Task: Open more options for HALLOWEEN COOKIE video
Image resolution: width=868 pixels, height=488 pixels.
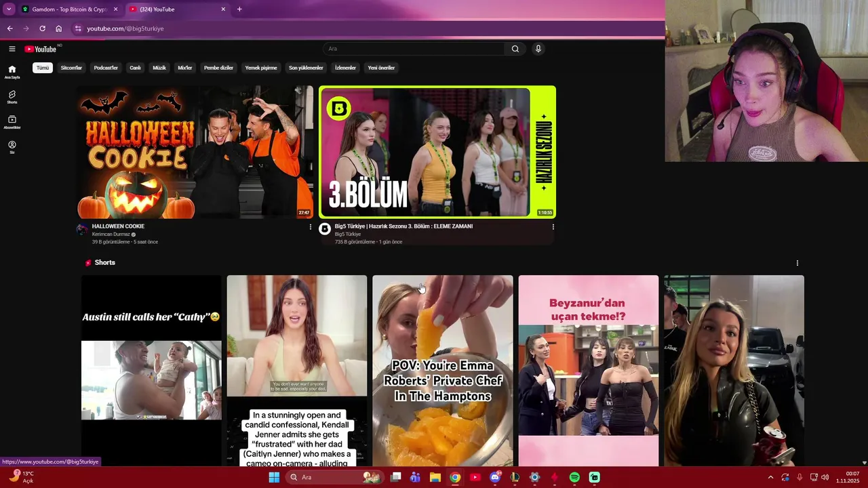Action: 311,227
